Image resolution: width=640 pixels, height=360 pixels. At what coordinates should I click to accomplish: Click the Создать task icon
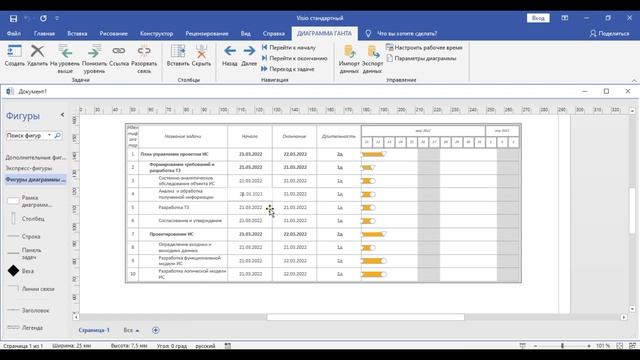coord(14,51)
